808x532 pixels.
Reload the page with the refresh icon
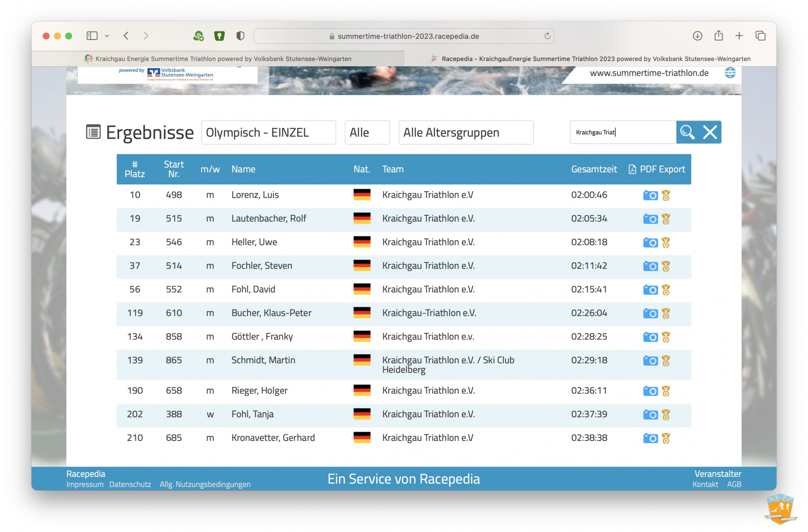point(547,36)
